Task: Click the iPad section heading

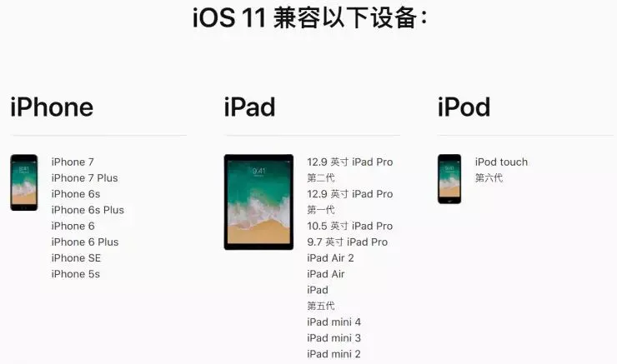Action: (249, 107)
